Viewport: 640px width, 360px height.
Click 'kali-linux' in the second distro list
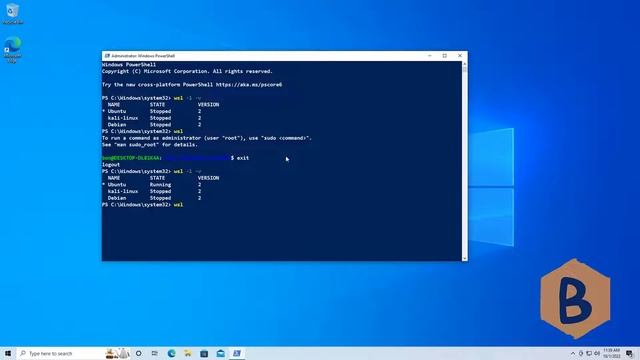[x=123, y=191]
